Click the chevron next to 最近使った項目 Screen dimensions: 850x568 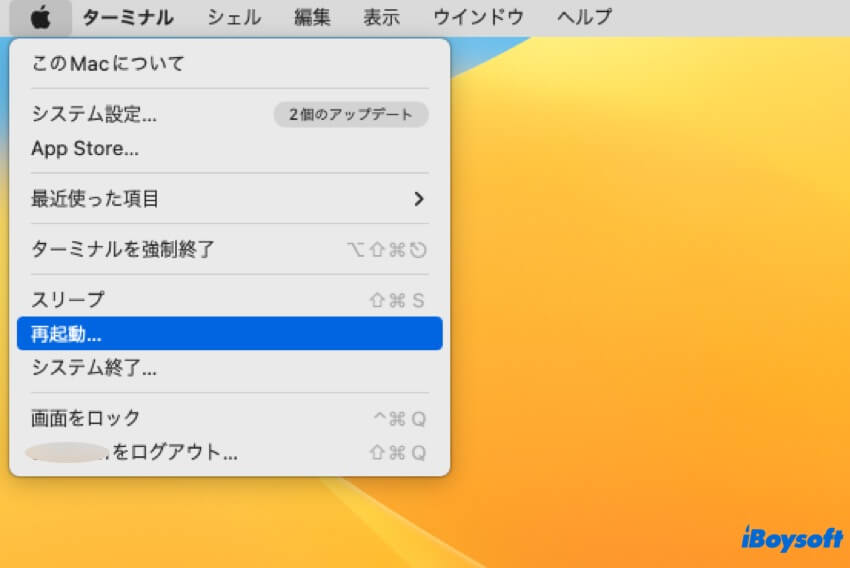point(418,199)
